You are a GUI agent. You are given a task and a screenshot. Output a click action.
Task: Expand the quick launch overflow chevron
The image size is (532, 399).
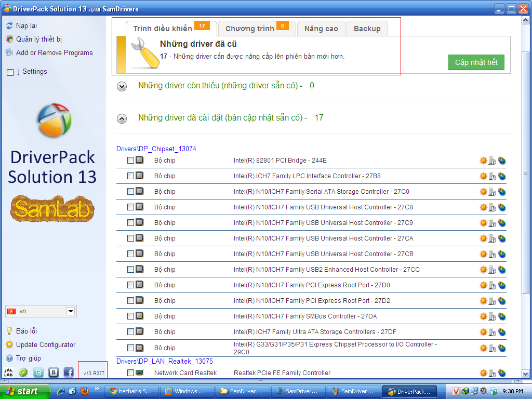[97, 389]
